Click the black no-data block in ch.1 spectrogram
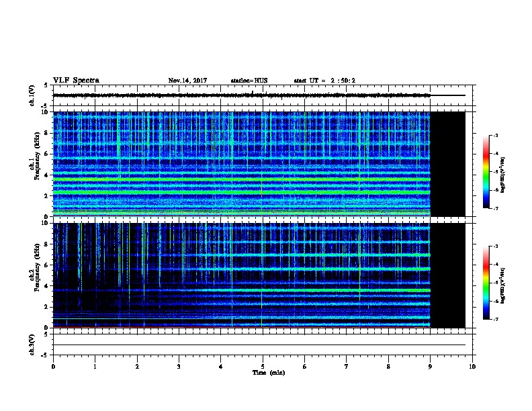This screenshot has width=532, height=411. point(447,164)
